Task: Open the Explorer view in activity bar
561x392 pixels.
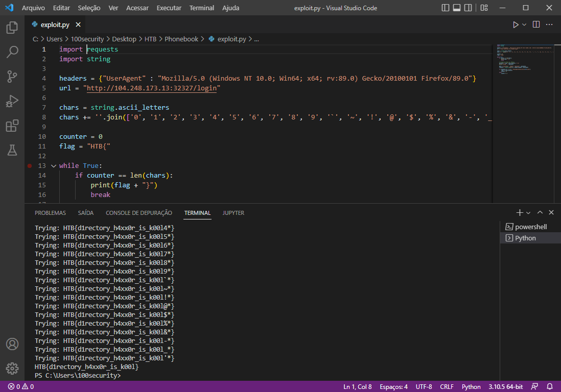Action: (x=12, y=28)
